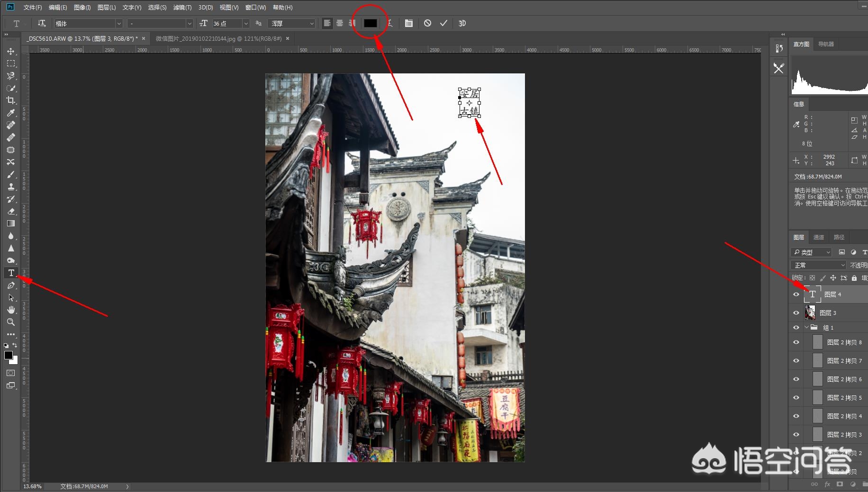Select the Zoom tool

click(11, 322)
